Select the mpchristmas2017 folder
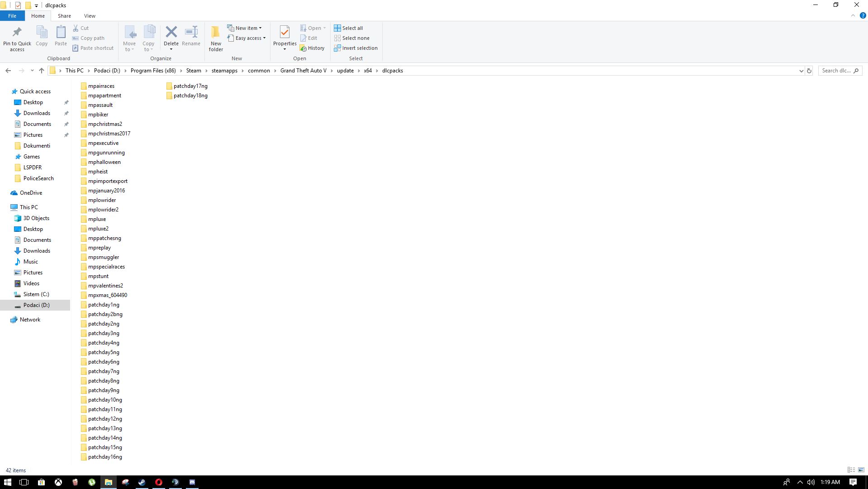This screenshot has height=489, width=868. click(x=105, y=134)
